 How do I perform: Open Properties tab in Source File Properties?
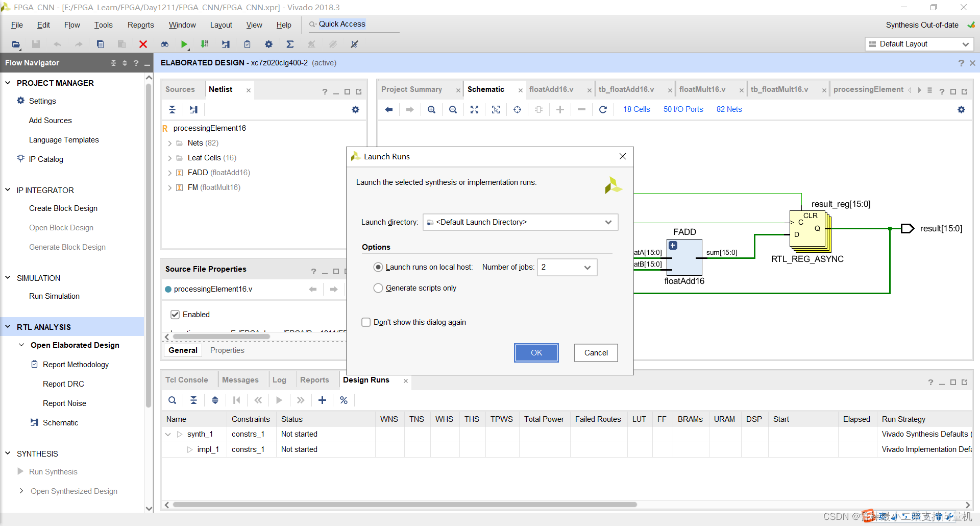(x=227, y=350)
